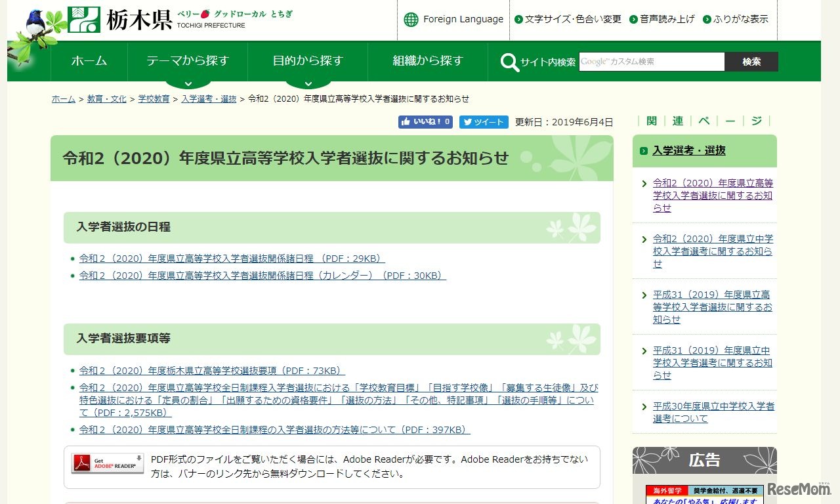Expand the 目的から探す dropdown arrow
The image size is (840, 504).
click(308, 82)
